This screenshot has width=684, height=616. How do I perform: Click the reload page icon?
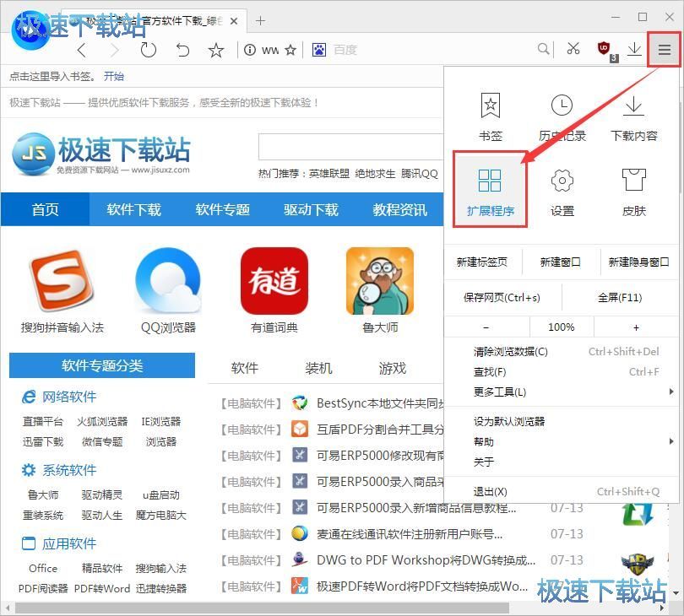tap(149, 50)
